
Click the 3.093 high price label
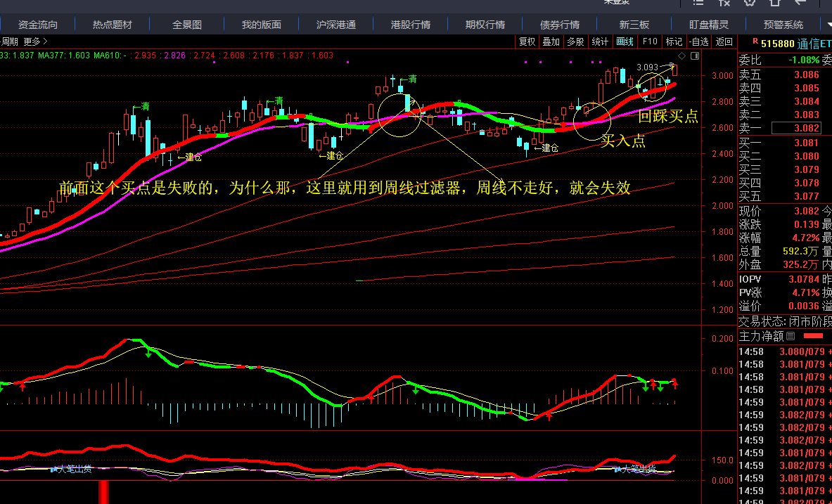(x=647, y=67)
